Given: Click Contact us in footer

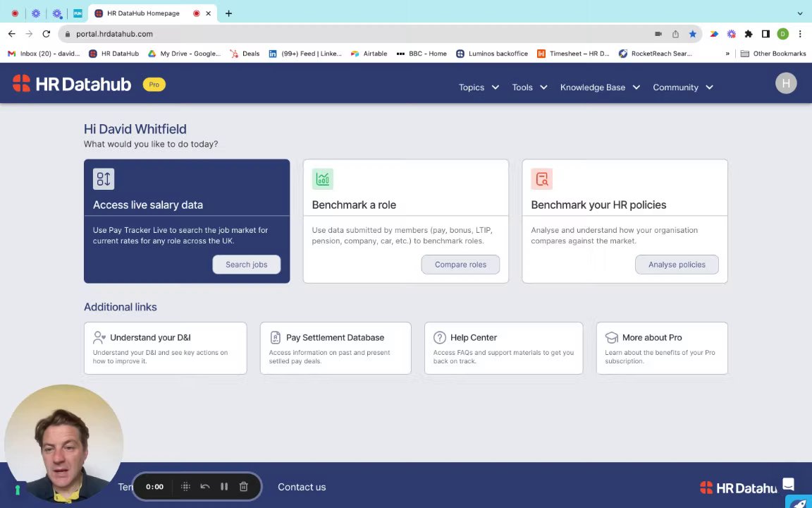Looking at the screenshot, I should (302, 487).
